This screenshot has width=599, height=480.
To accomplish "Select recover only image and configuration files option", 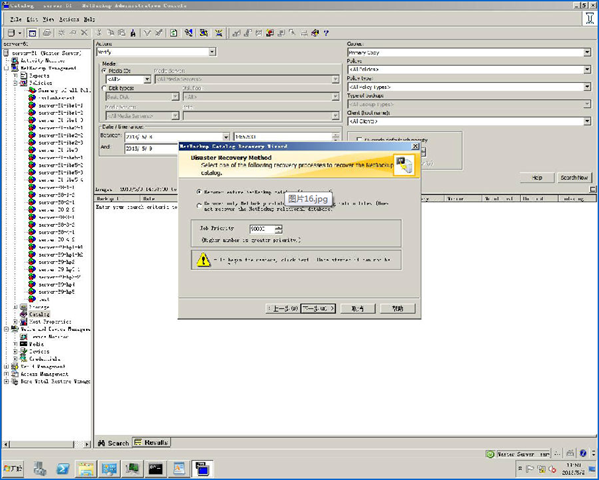I will pyautogui.click(x=199, y=206).
